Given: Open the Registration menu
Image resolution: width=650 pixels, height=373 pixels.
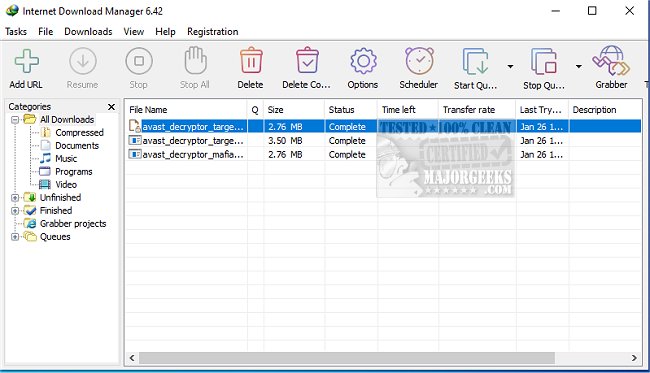Looking at the screenshot, I should [x=213, y=31].
